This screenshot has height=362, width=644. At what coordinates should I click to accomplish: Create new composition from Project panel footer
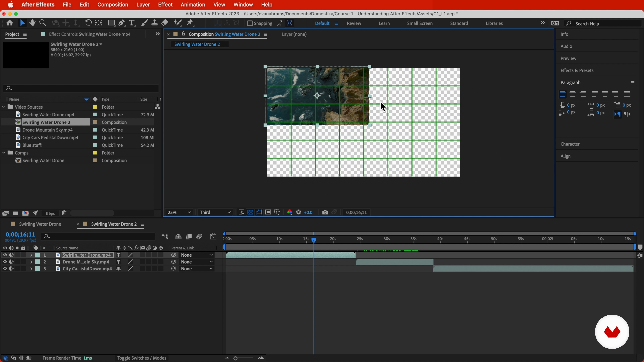25,213
